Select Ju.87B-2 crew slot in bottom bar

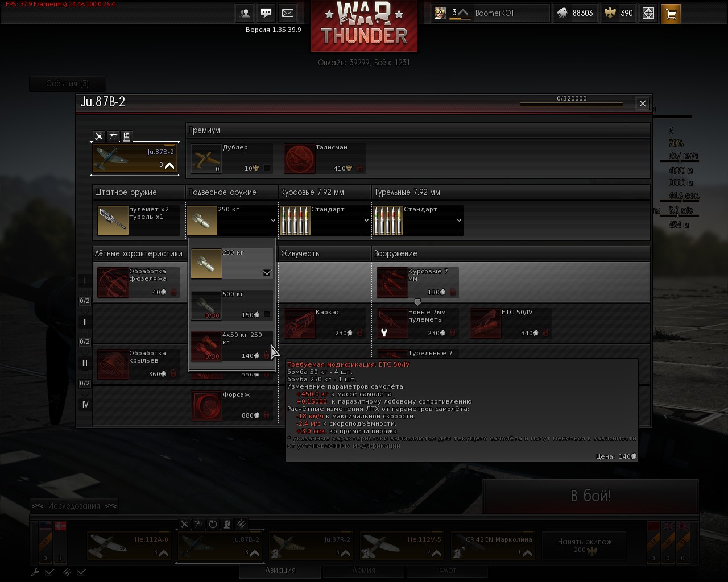pyautogui.click(x=220, y=546)
